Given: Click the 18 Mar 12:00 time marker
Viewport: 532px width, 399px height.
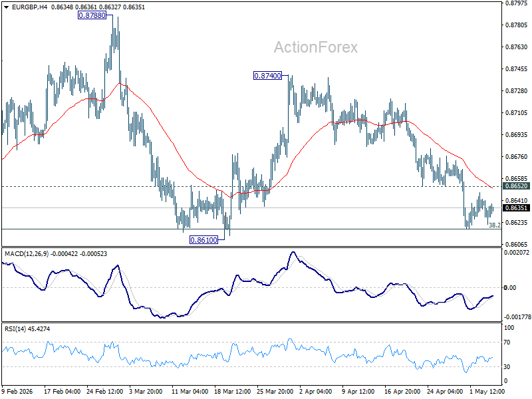Looking at the screenshot, I should tap(233, 391).
